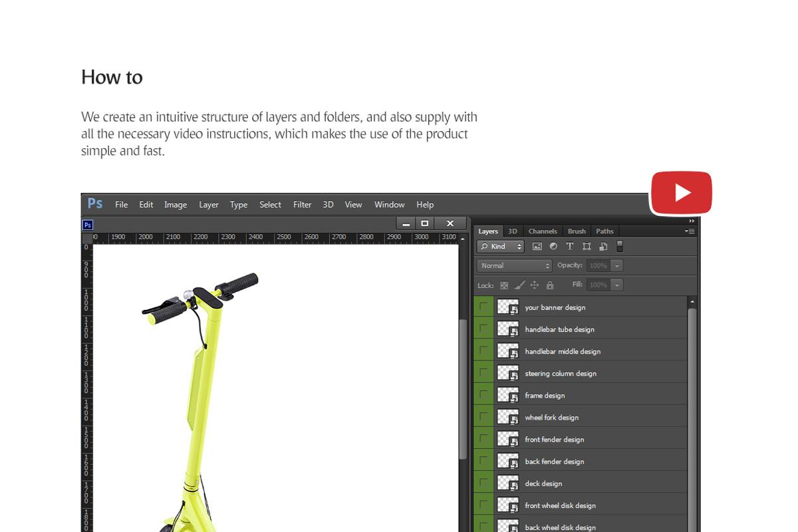The image size is (798, 532).
Task: Select smart object thumbnail of wheel fork design
Action: pyautogui.click(x=508, y=417)
